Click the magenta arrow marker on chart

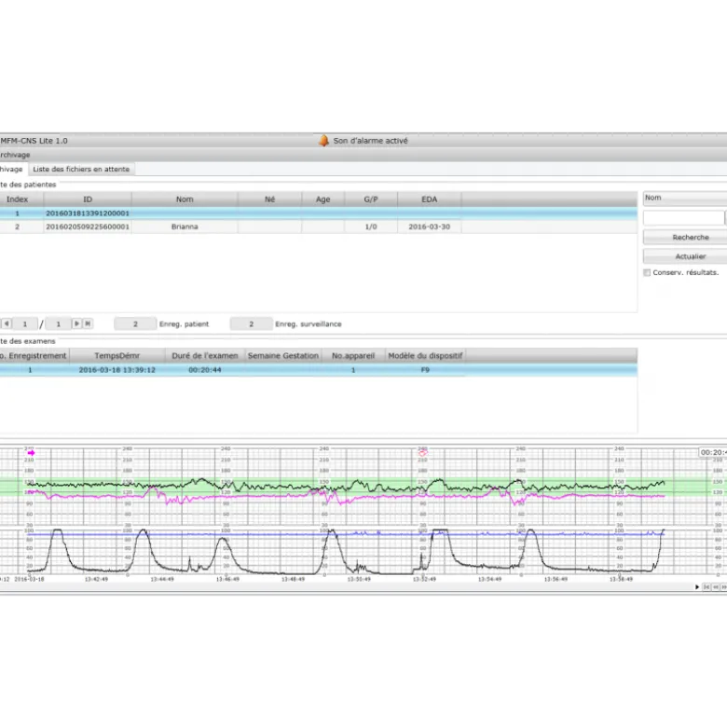[x=31, y=453]
